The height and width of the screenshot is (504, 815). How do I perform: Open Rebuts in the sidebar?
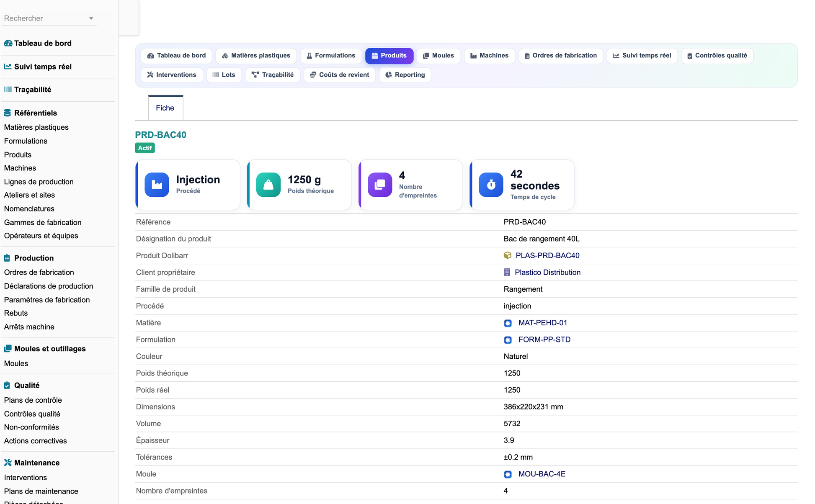point(16,313)
